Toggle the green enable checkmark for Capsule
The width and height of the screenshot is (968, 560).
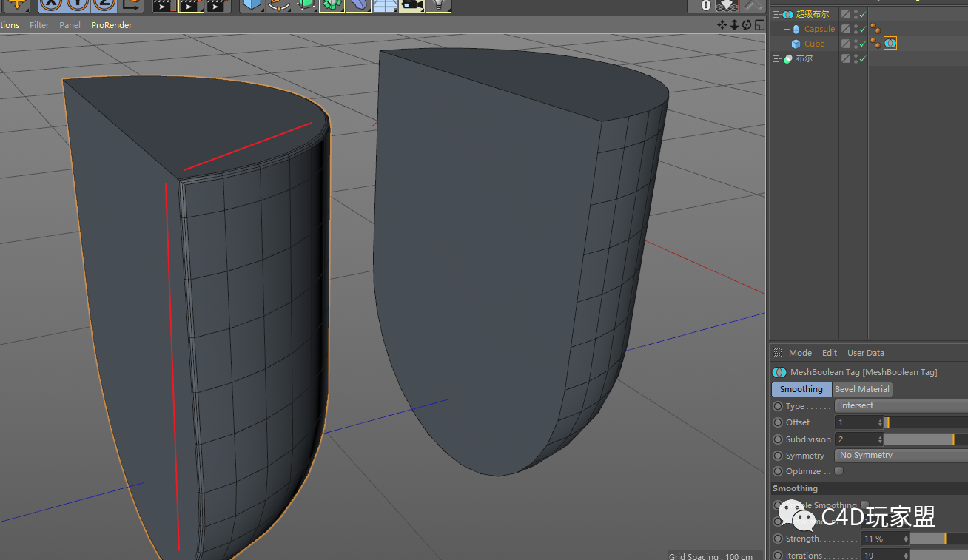click(x=863, y=29)
